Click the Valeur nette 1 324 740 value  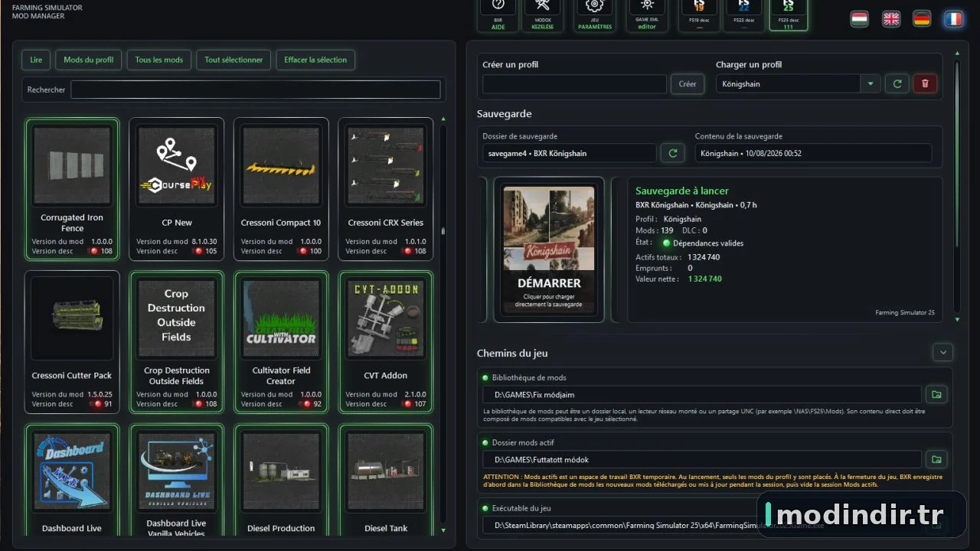pos(704,279)
